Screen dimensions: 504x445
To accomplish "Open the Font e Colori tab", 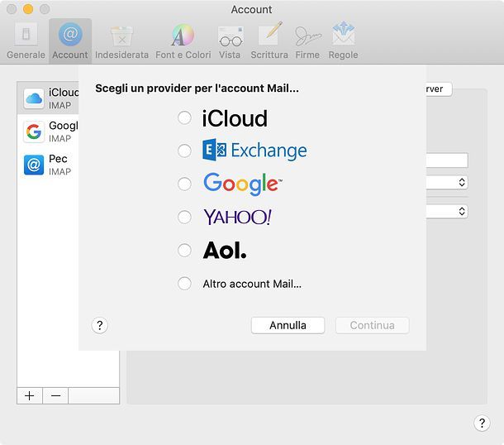I will (x=183, y=41).
